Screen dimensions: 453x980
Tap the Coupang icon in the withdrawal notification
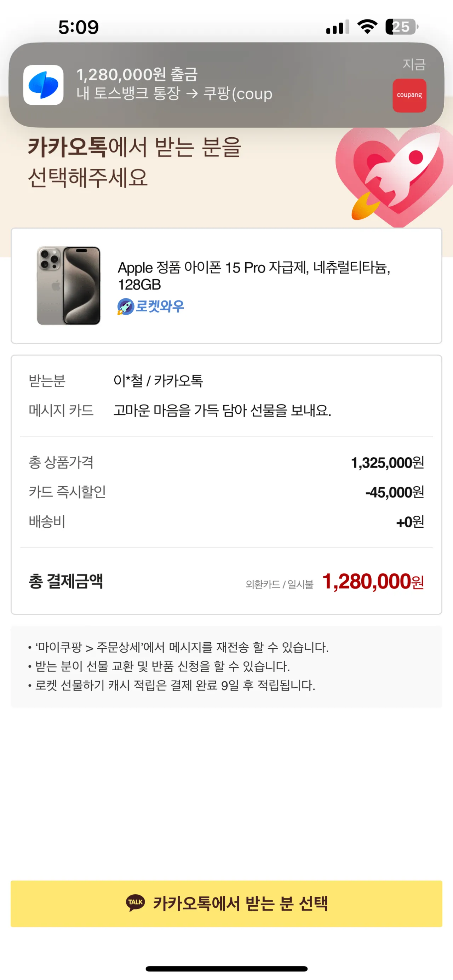pyautogui.click(x=409, y=95)
